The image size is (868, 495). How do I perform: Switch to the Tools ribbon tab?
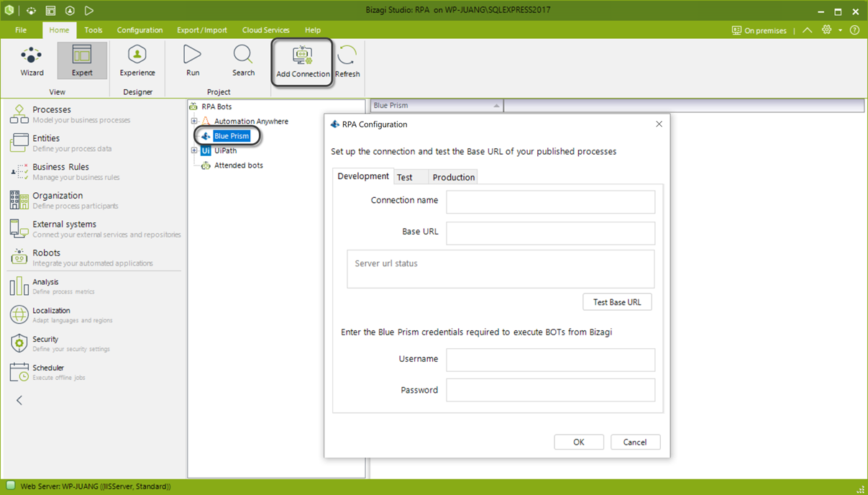click(93, 30)
